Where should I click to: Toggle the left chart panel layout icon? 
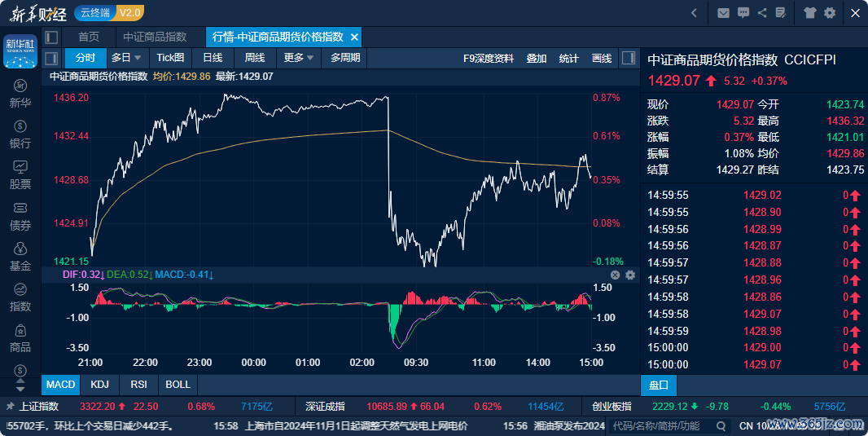51,58
